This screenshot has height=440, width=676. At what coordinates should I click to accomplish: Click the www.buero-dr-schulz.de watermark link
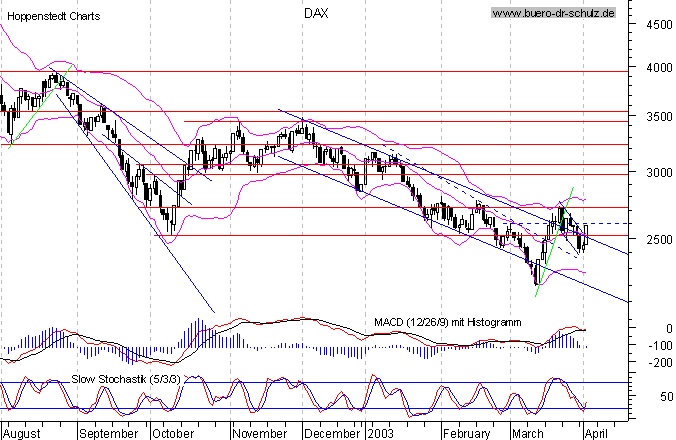(x=554, y=13)
